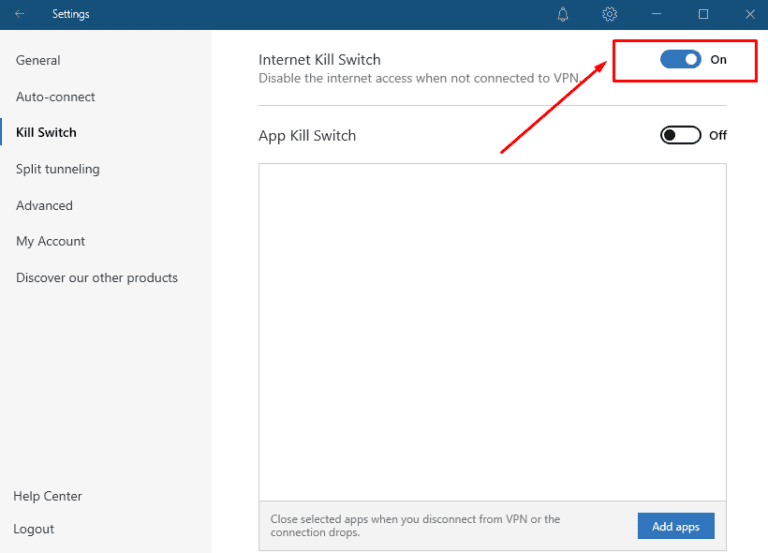Open the Help Center link
768x553 pixels.
[x=48, y=496]
